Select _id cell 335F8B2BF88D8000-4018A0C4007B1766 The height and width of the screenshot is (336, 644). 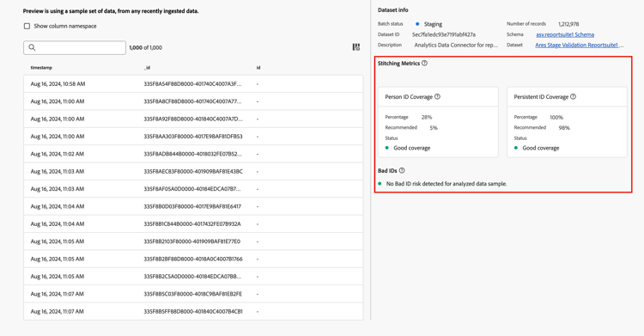click(193, 260)
